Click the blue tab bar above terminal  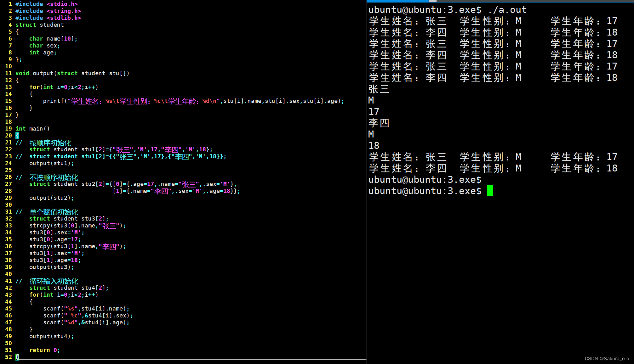tap(397, 1)
